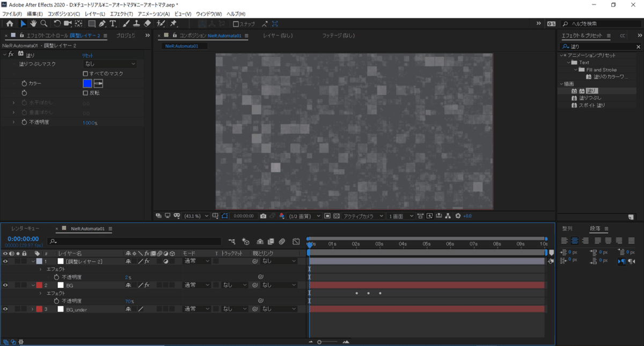Enable the すべてのマスク checkbox
The height and width of the screenshot is (346, 644).
tap(85, 74)
